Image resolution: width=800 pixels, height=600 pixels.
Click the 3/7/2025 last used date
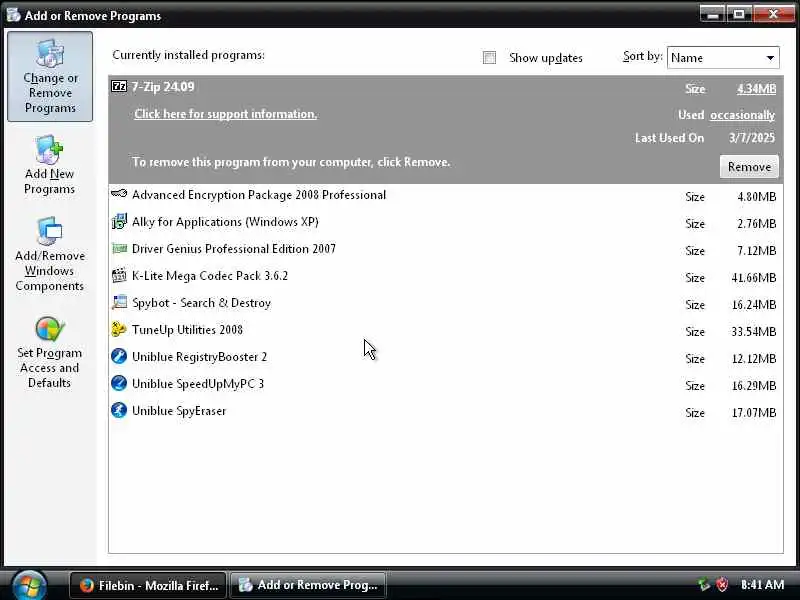(752, 138)
